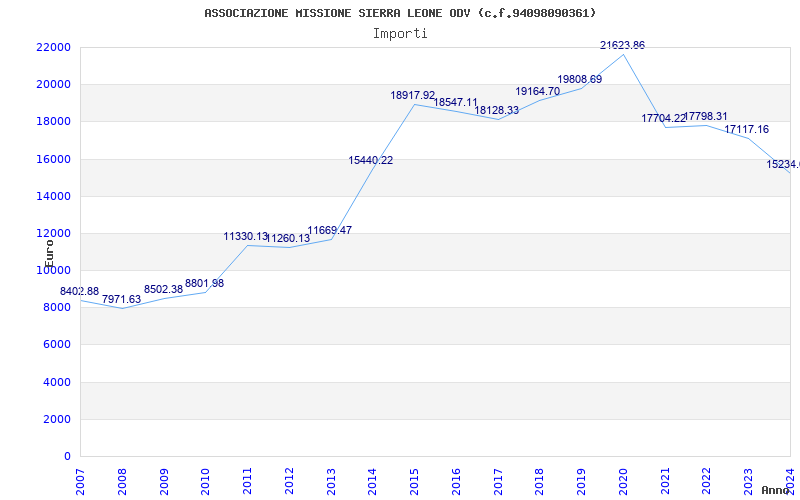800x500 pixels.
Task: Click the 18128.33 value label
Action: (496, 110)
